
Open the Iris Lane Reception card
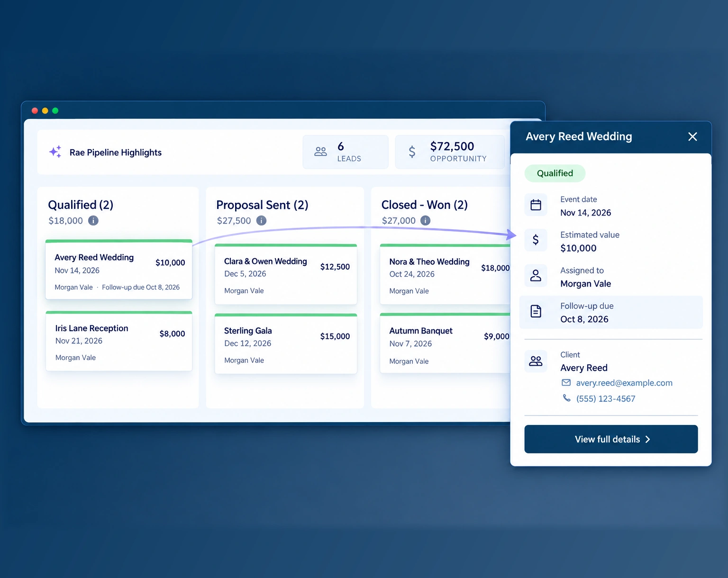(x=119, y=341)
